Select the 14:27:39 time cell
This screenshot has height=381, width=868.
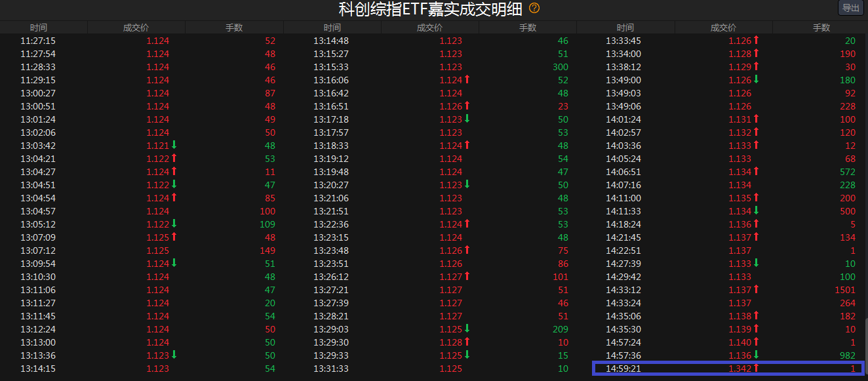coord(623,264)
